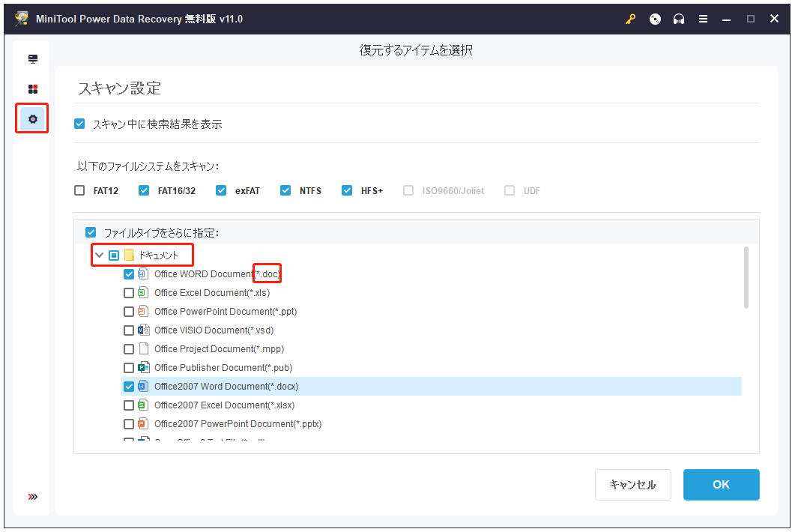Confirm settings with the OK button
The height and width of the screenshot is (532, 798).
click(721, 485)
